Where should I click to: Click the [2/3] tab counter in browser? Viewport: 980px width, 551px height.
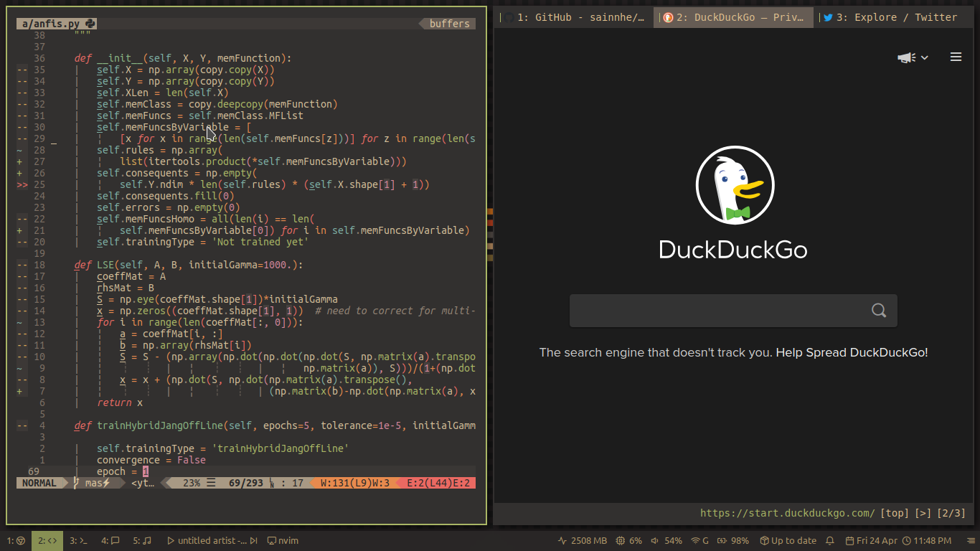[x=951, y=513]
